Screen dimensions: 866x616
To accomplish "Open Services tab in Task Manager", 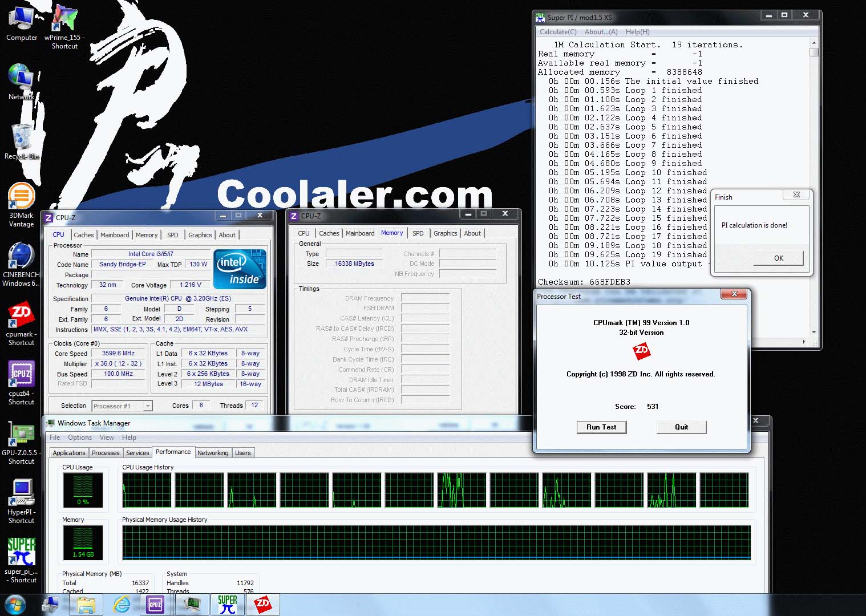I will (x=137, y=453).
